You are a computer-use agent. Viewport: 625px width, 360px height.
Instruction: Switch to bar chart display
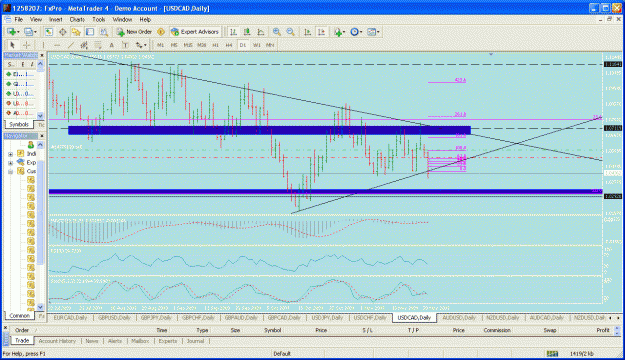pyautogui.click(x=234, y=32)
